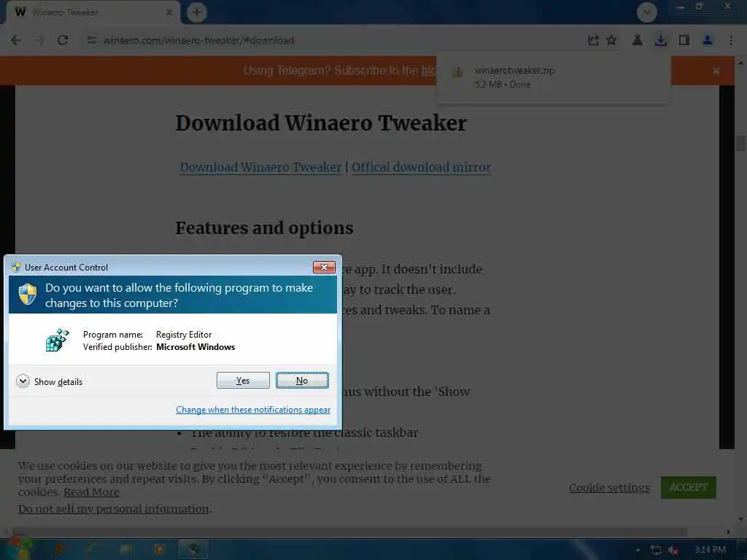The width and height of the screenshot is (747, 560).
Task: Click the 'Features and options' heading
Action: (x=264, y=228)
